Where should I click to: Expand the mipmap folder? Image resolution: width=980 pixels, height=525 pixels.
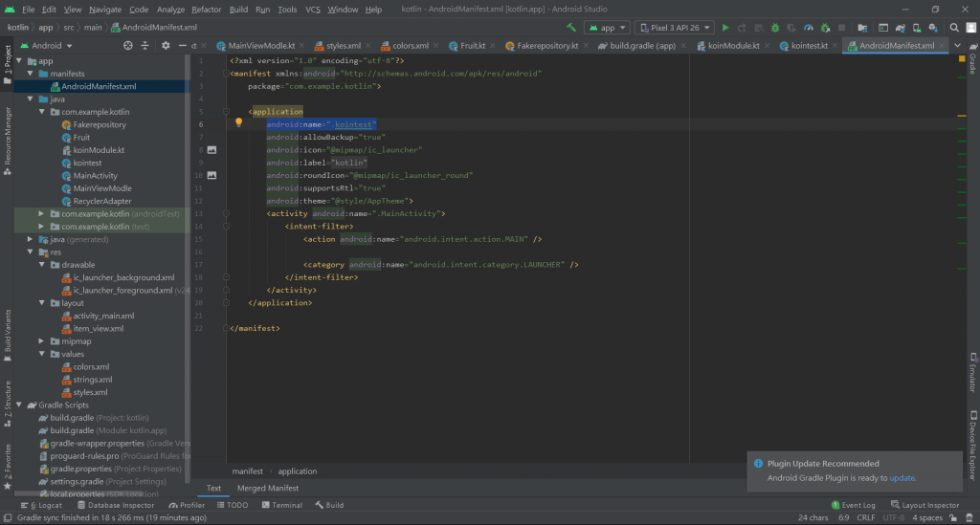pos(41,341)
